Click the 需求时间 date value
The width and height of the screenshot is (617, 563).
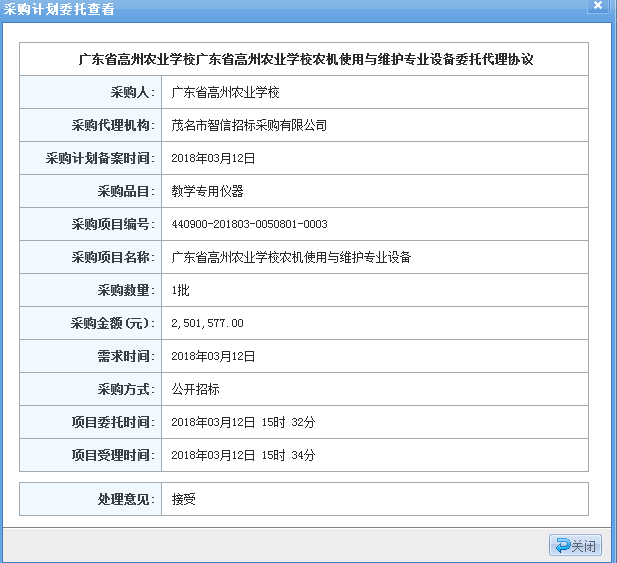[x=213, y=356]
